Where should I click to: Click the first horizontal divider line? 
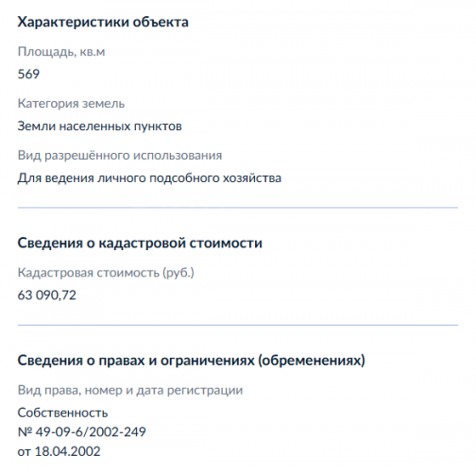[x=238, y=208]
